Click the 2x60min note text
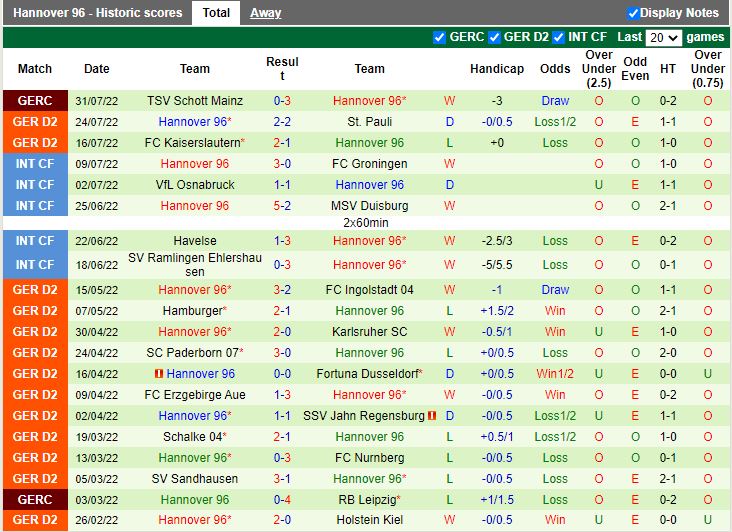The width and height of the screenshot is (732, 532). tap(366, 223)
